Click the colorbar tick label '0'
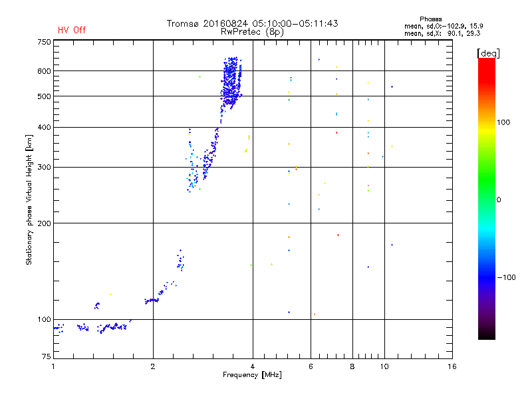 point(498,200)
